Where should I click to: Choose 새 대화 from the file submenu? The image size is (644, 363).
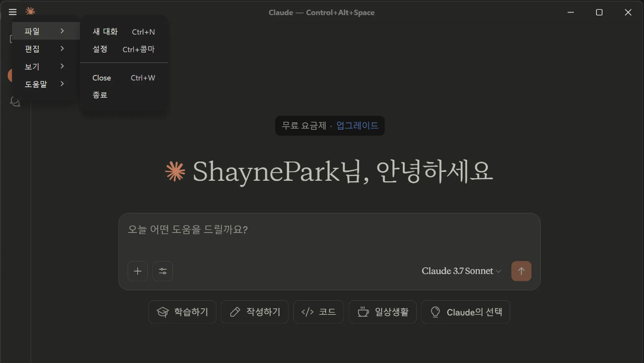point(124,32)
